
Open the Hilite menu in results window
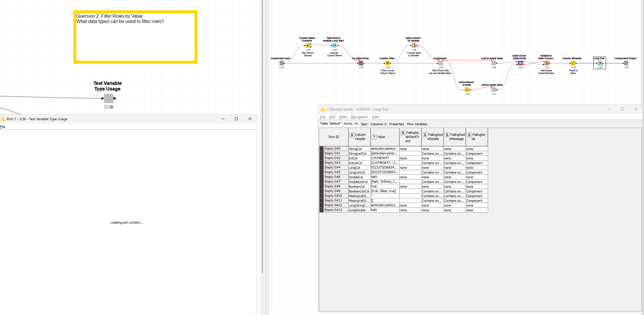click(x=343, y=117)
